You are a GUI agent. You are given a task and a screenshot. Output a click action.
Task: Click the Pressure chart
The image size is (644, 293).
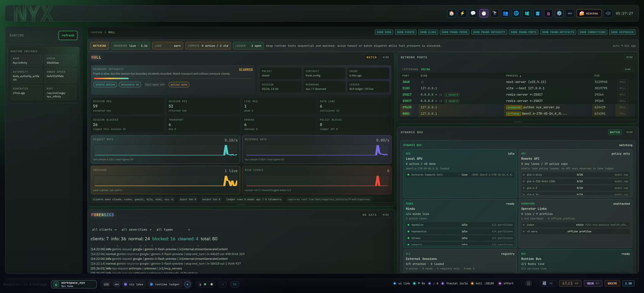click(165, 181)
